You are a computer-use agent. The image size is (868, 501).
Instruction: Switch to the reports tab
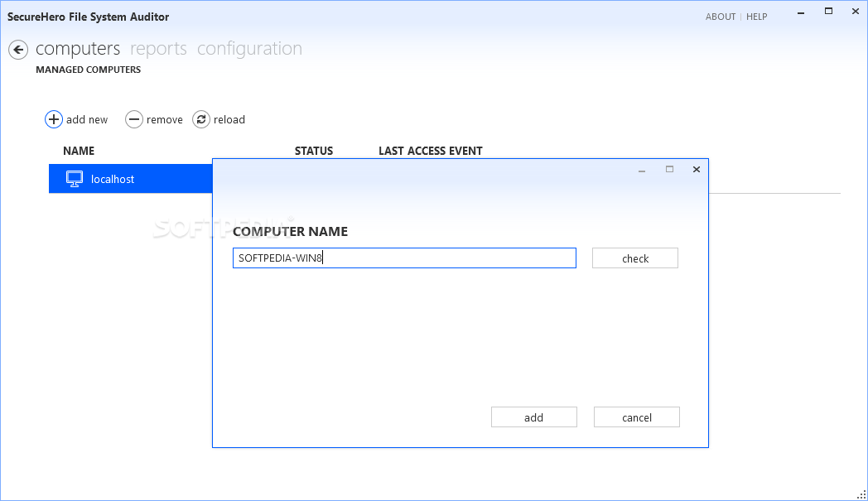click(x=158, y=49)
